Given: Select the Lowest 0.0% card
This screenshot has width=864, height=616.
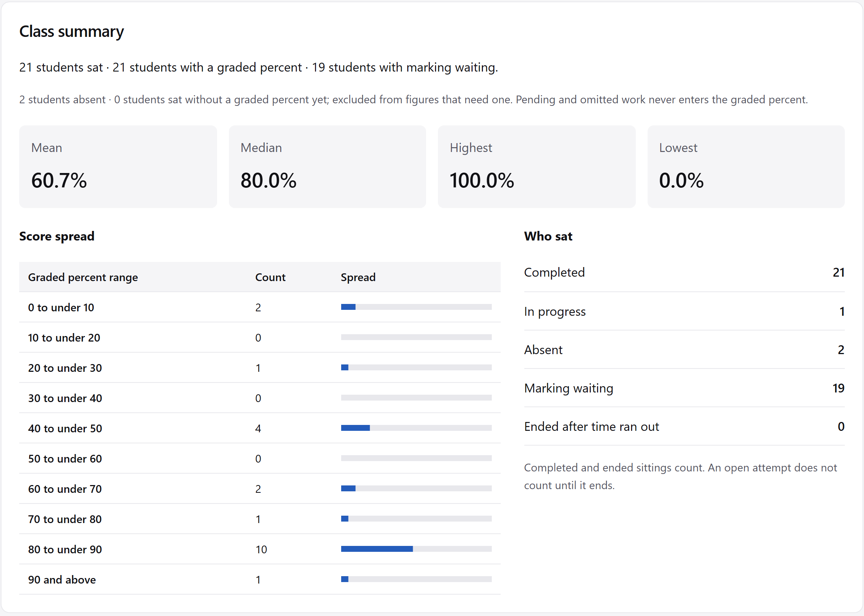Looking at the screenshot, I should click(746, 166).
